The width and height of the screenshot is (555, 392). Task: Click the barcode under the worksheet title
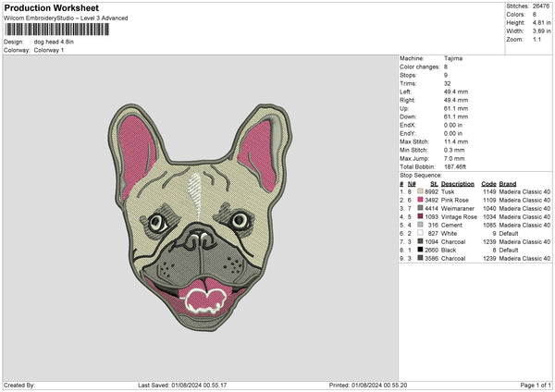click(56, 30)
